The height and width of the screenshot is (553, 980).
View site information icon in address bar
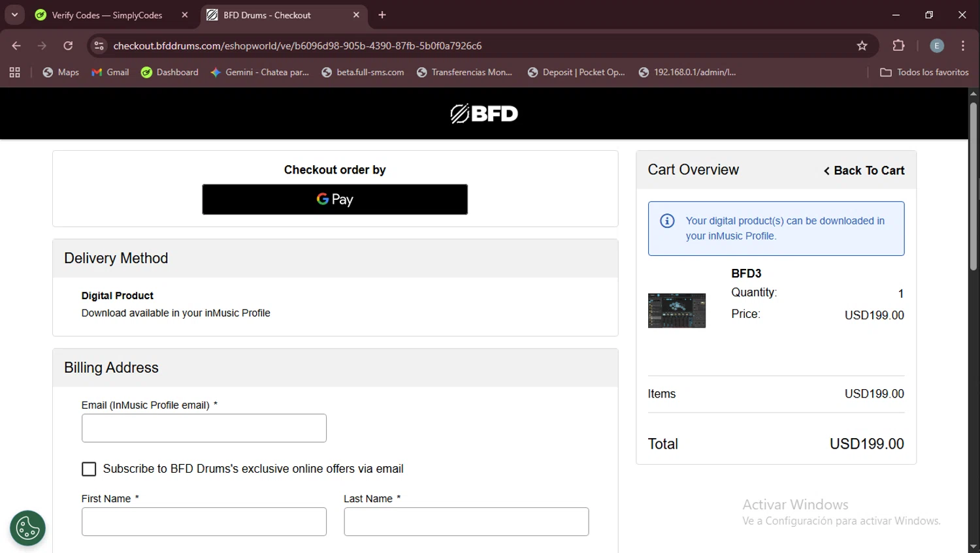tap(99, 46)
